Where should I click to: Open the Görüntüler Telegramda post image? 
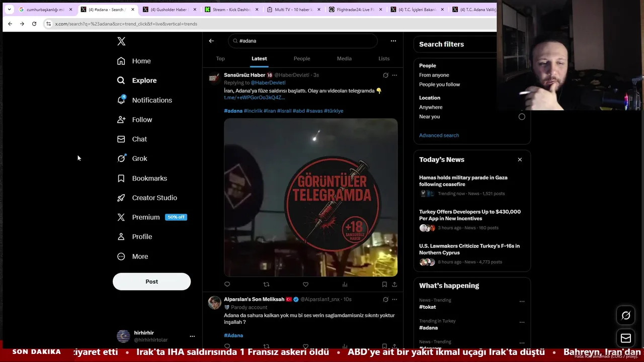coord(310,197)
